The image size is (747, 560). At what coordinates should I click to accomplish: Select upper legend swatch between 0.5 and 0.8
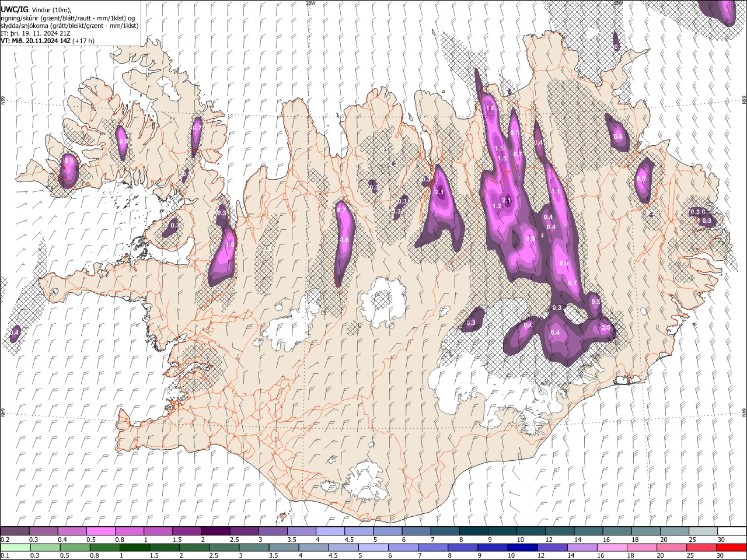[x=100, y=531]
